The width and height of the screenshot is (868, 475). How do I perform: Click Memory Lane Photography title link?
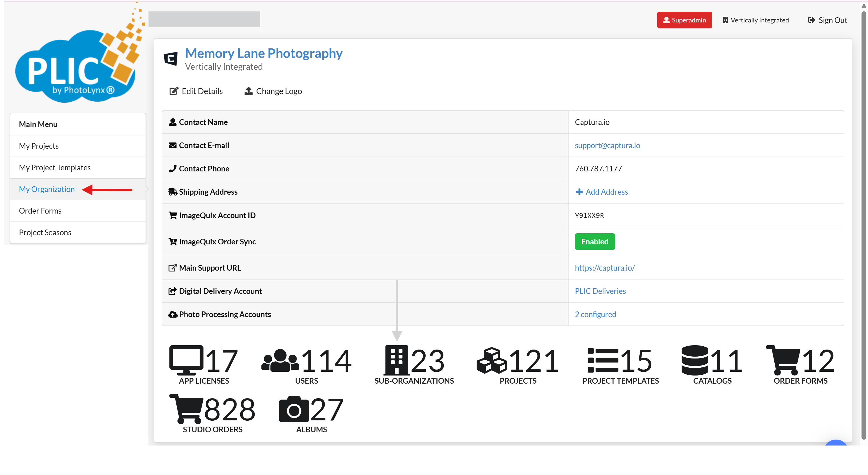pos(264,53)
